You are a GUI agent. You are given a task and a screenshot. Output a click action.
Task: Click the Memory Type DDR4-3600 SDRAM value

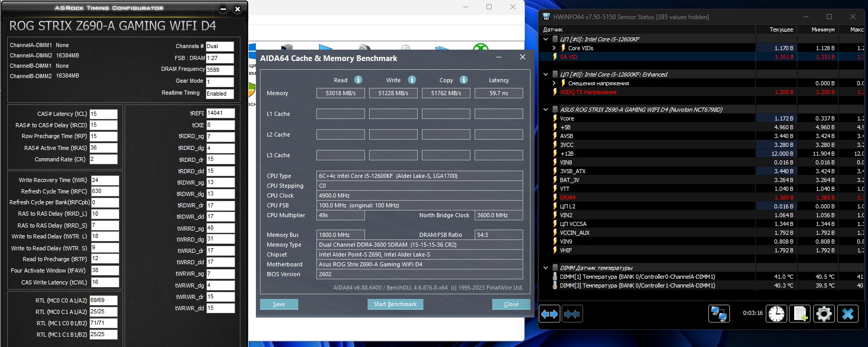420,245
